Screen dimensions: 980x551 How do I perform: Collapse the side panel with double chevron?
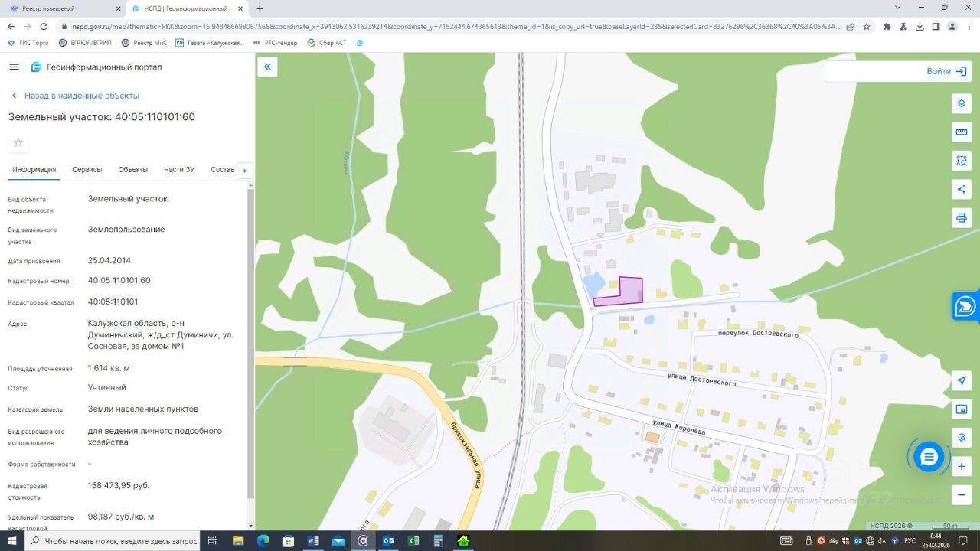click(267, 67)
